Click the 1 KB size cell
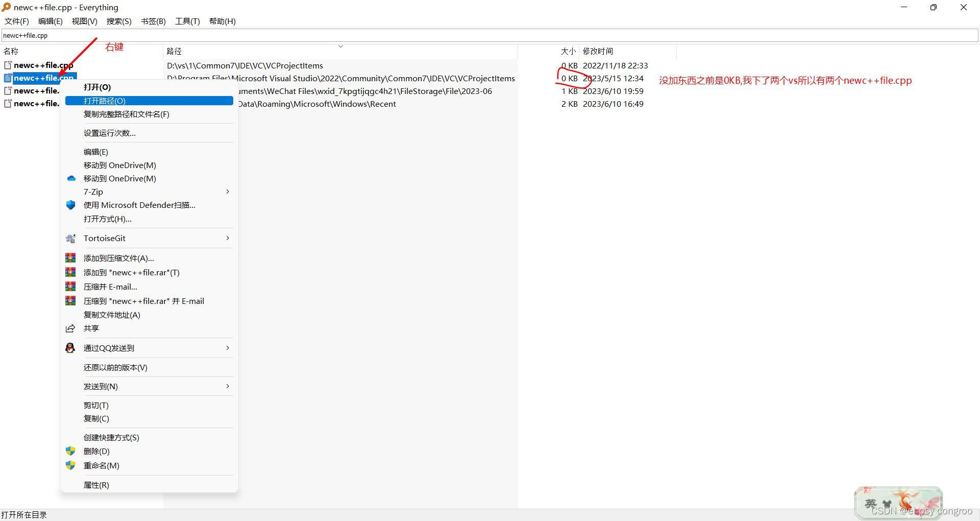Viewport: 980px width, 521px height. [569, 91]
